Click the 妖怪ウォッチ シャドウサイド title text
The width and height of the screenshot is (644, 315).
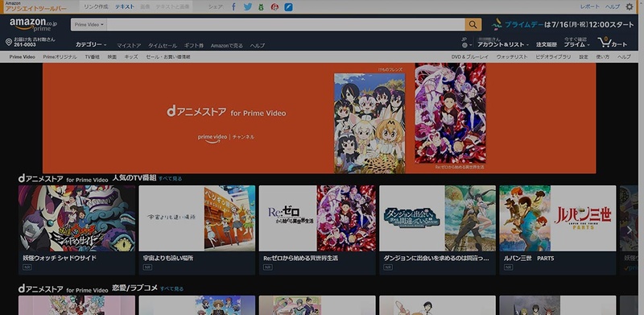point(60,259)
